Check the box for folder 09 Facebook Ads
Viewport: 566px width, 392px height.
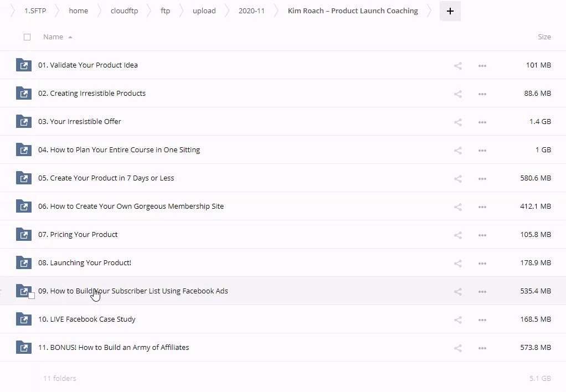click(x=32, y=296)
